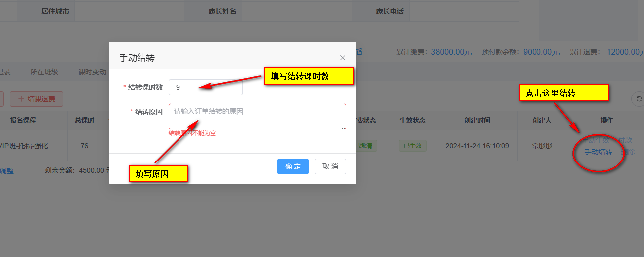The image size is (644, 257).
Task: Click the refresh icon beside the table
Action: tap(639, 99)
